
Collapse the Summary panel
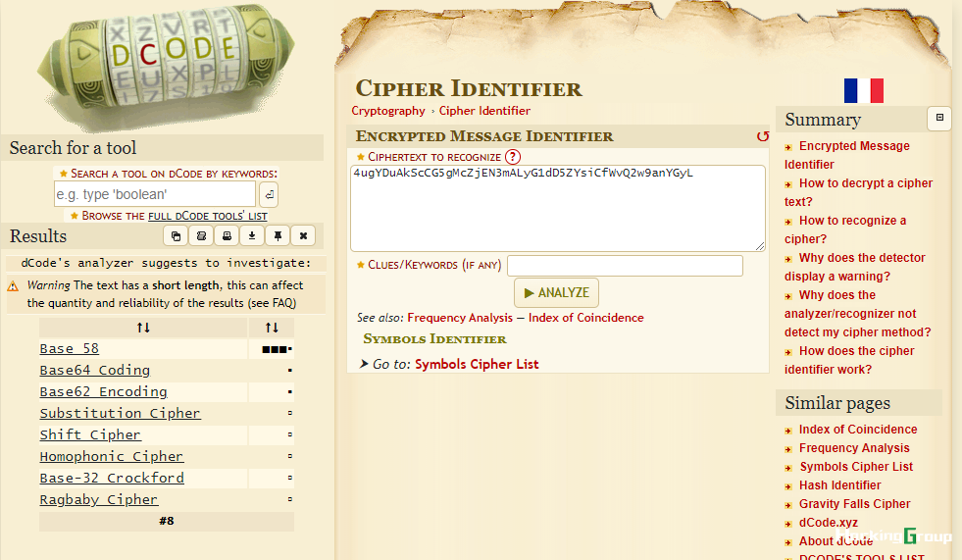tap(939, 118)
